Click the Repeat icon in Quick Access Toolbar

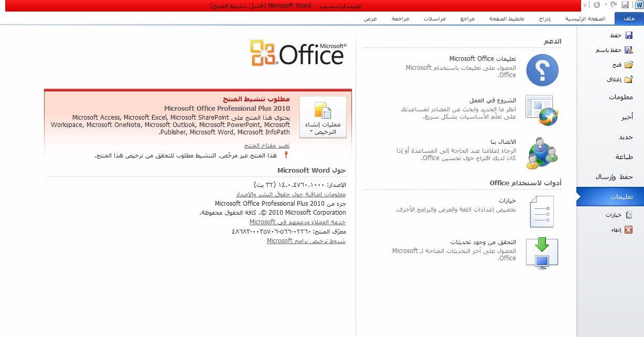(597, 5)
